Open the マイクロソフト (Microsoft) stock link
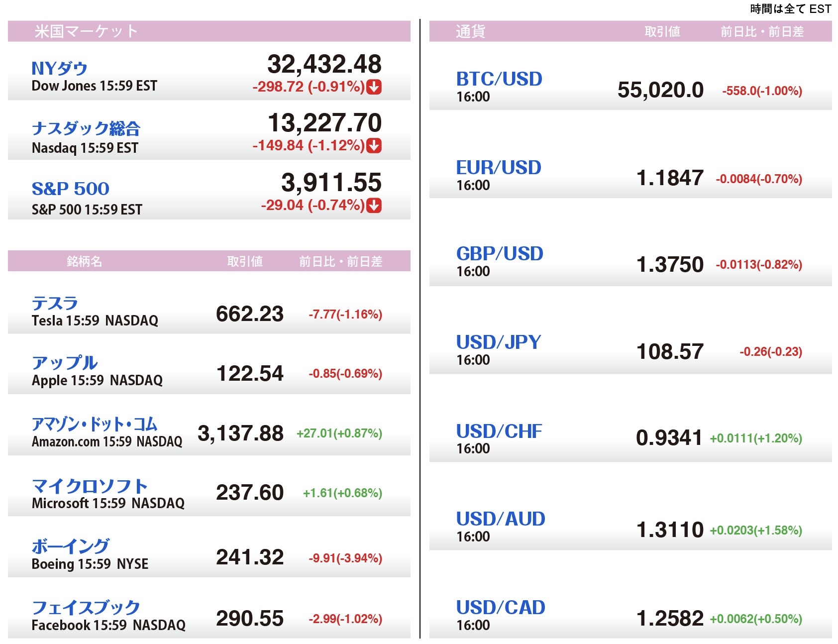The image size is (838, 644). click(90, 486)
